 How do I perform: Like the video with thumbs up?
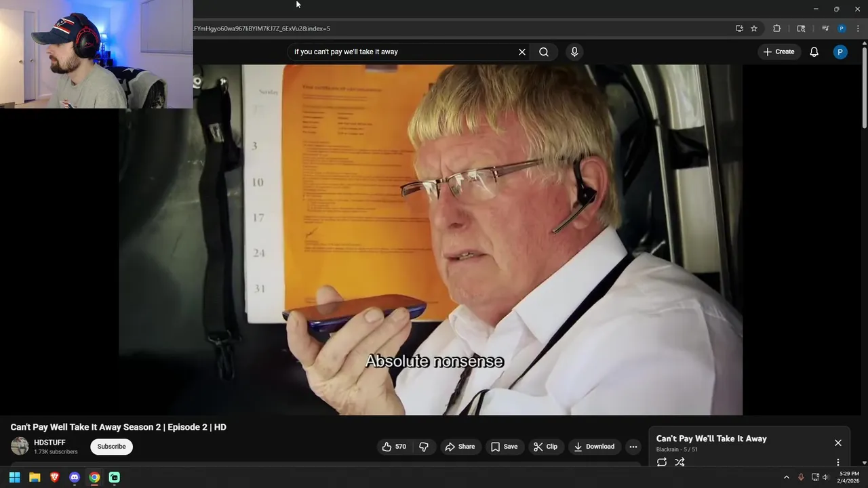(x=394, y=447)
